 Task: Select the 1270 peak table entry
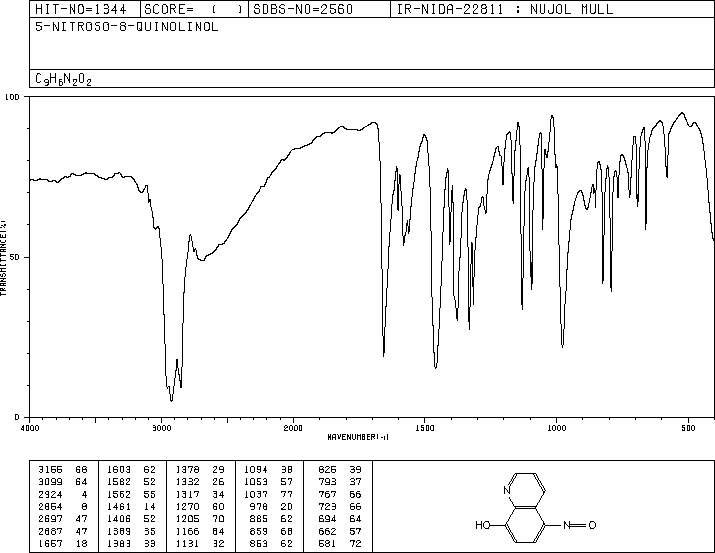point(200,506)
